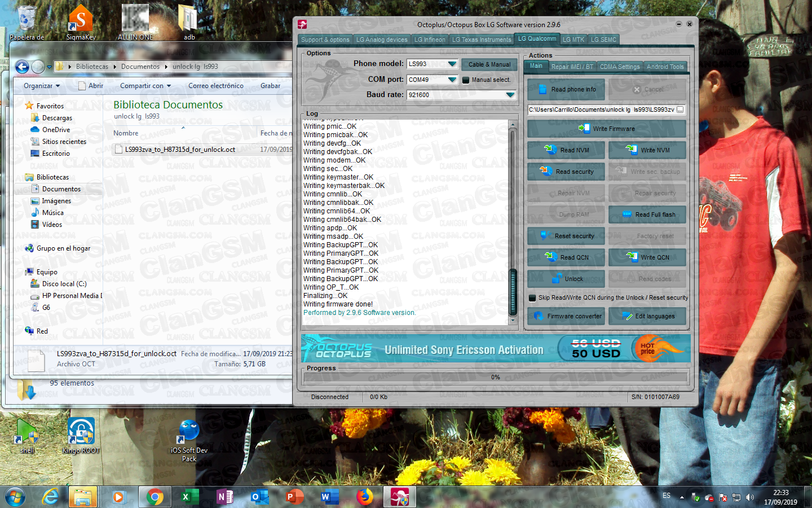The height and width of the screenshot is (508, 812).
Task: Select OneDrive in Explorer sidebar
Action: click(56, 130)
